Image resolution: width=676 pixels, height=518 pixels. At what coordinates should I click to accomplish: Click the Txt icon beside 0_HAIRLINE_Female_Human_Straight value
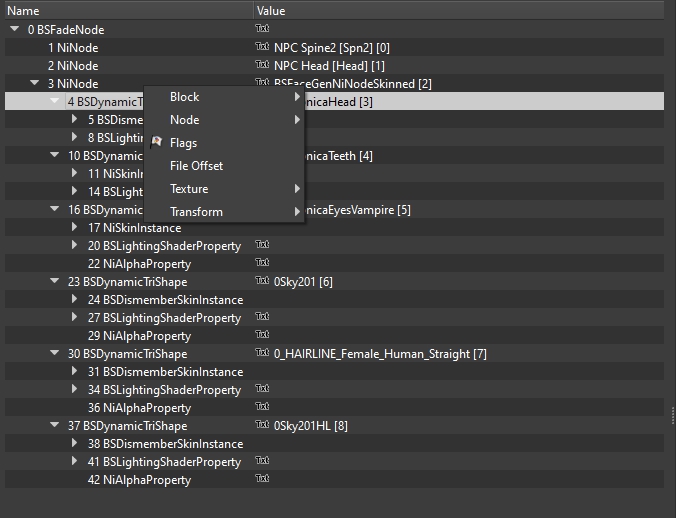tap(263, 353)
